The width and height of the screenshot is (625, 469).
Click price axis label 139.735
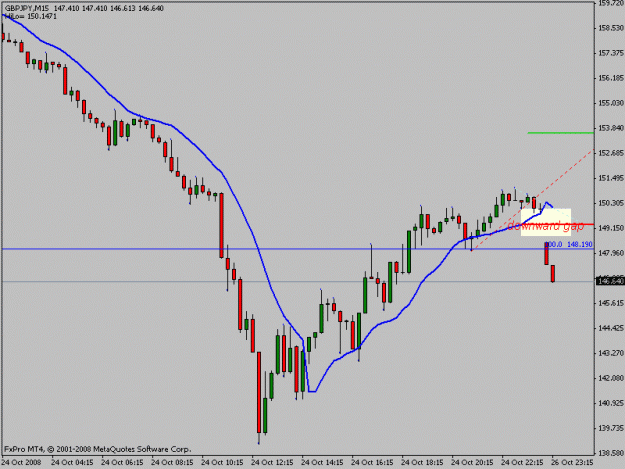click(x=611, y=428)
